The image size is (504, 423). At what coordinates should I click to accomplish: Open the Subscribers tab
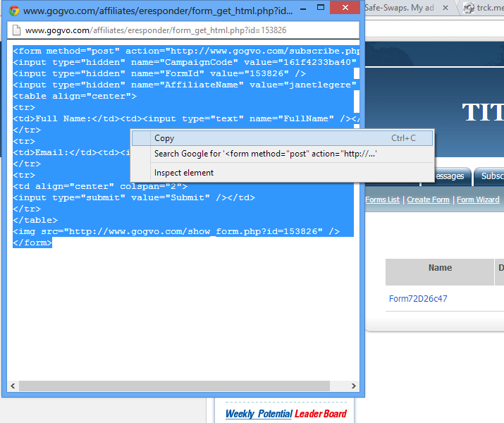coord(491,176)
